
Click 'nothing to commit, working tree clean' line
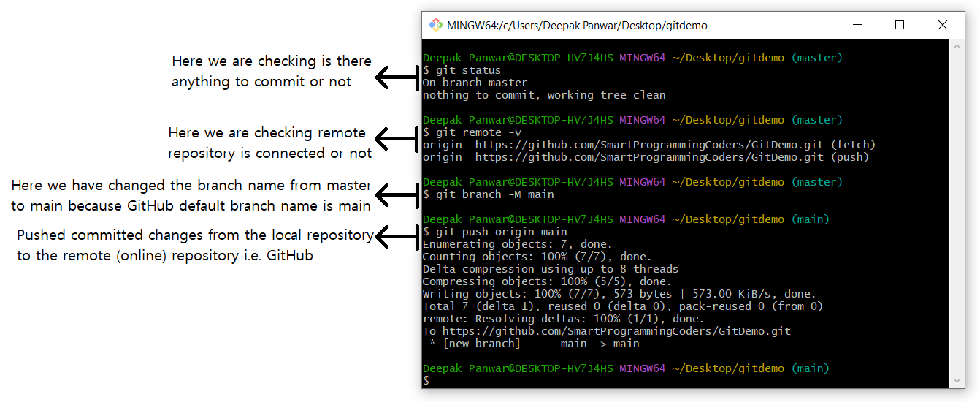pyautogui.click(x=544, y=95)
